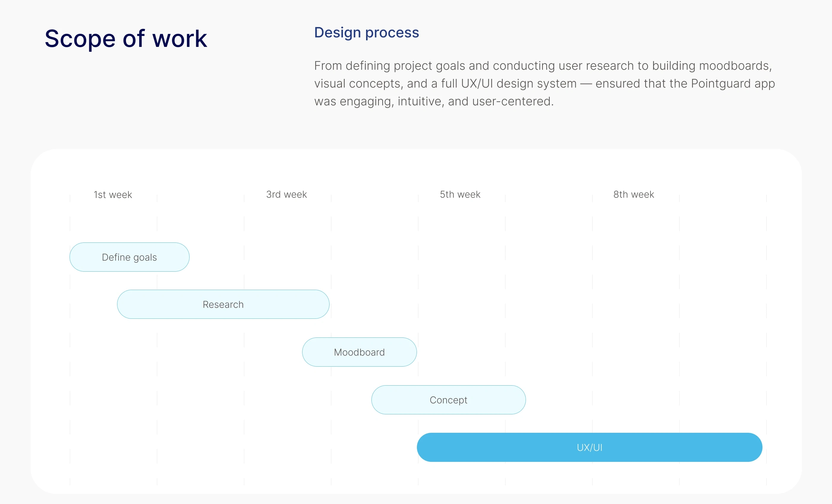Click the Design process subheading
This screenshot has width=832, height=504.
point(366,32)
